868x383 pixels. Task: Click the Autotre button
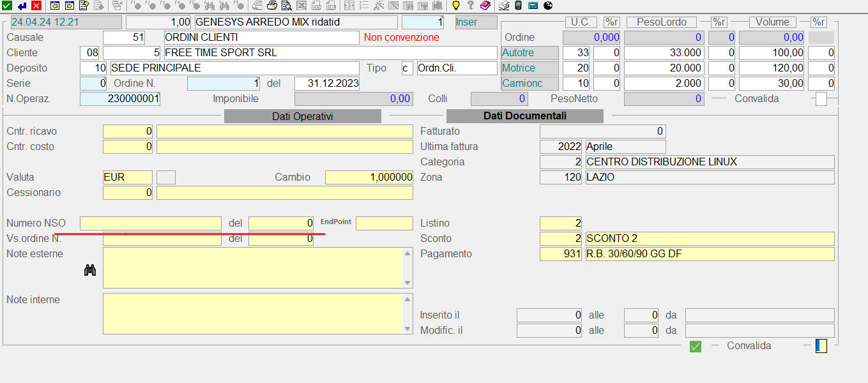pos(529,53)
